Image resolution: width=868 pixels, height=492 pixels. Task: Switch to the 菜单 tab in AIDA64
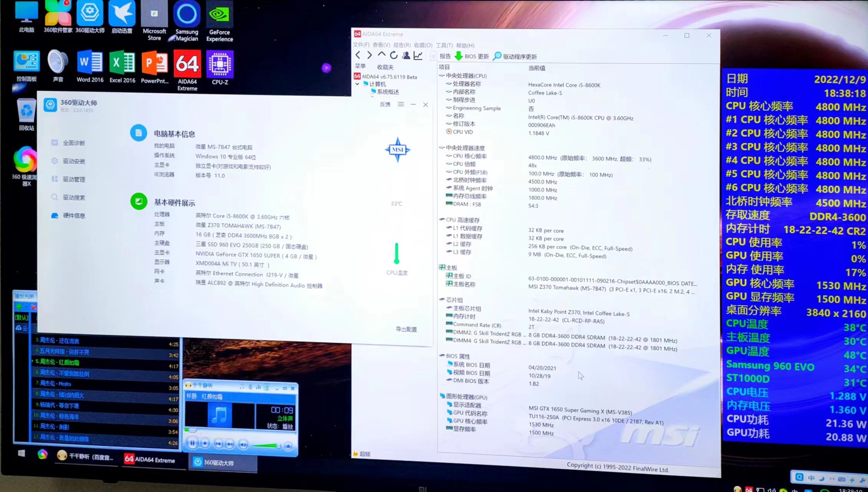point(360,66)
